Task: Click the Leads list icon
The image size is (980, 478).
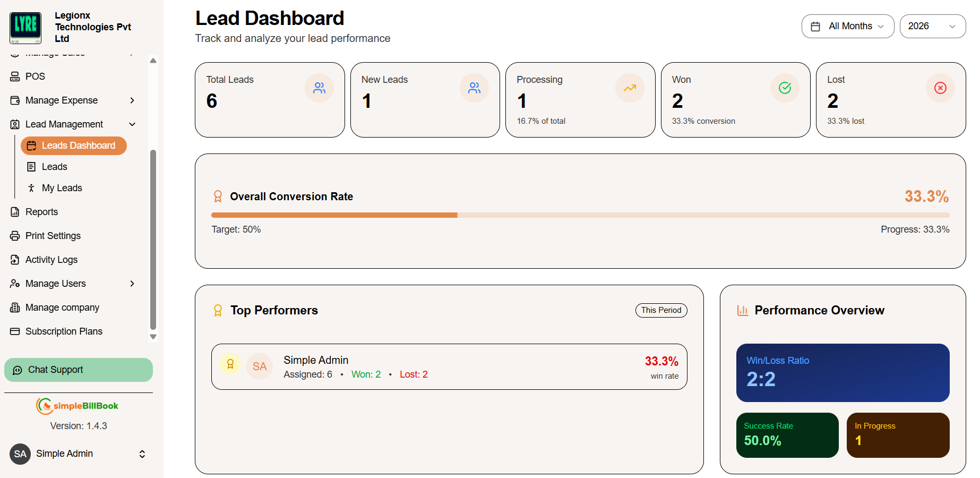Action: 31,167
